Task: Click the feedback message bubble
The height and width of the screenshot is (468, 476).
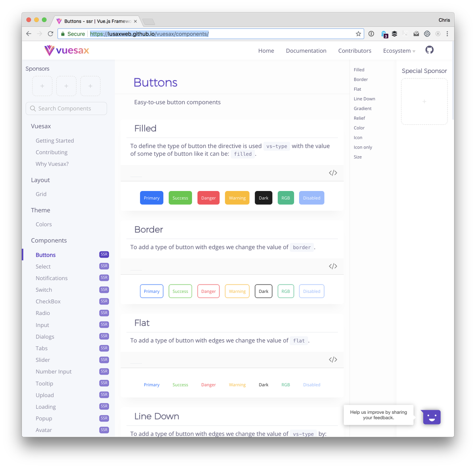Action: coord(378,415)
